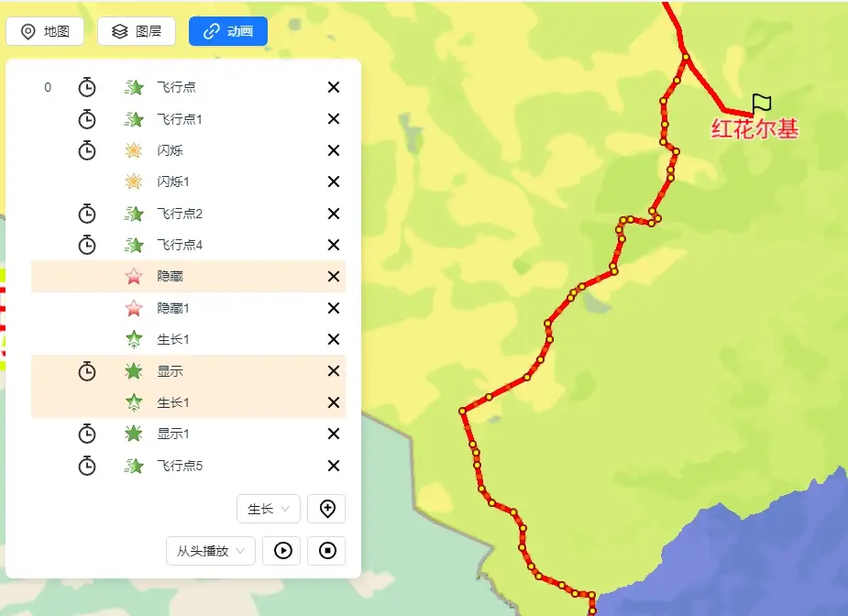Delete the 隐藏 animation row
Screen dimensions: 848x616
pos(334,276)
